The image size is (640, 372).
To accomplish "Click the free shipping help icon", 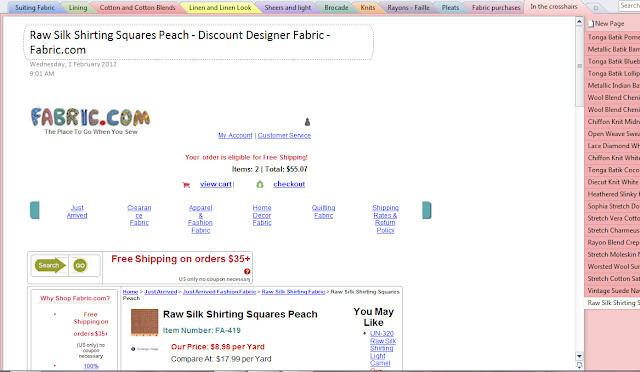I will click(247, 272).
